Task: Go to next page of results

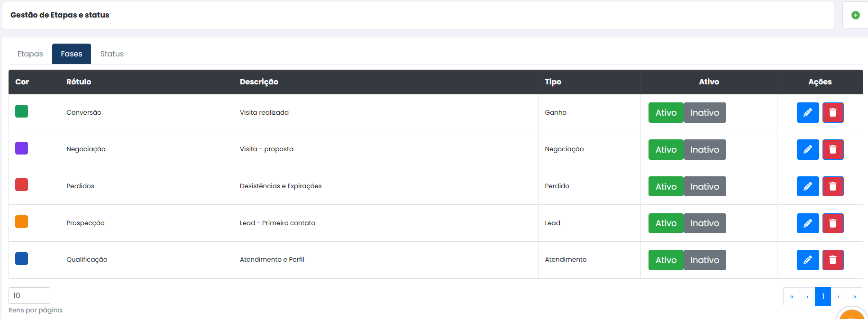Action: pyautogui.click(x=839, y=297)
